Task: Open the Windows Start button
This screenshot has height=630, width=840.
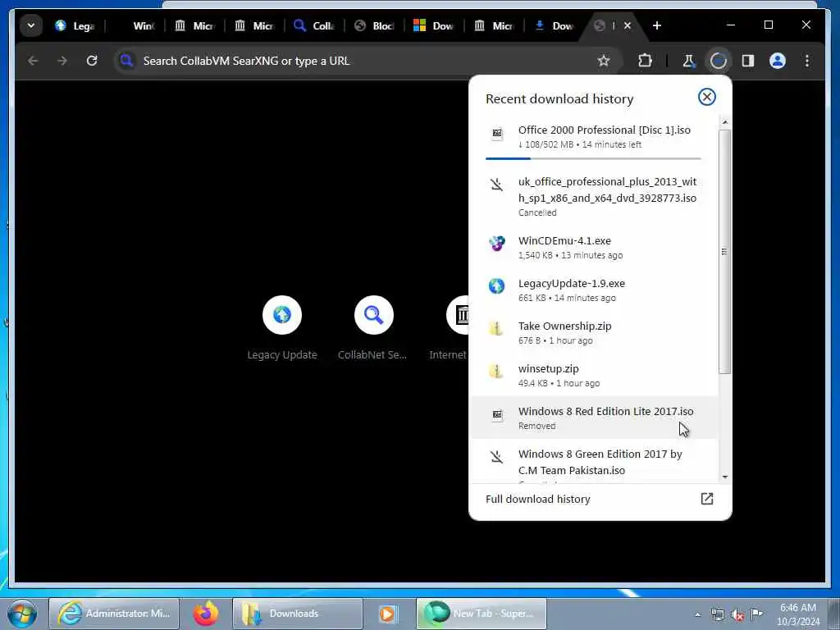Action: coord(22,614)
